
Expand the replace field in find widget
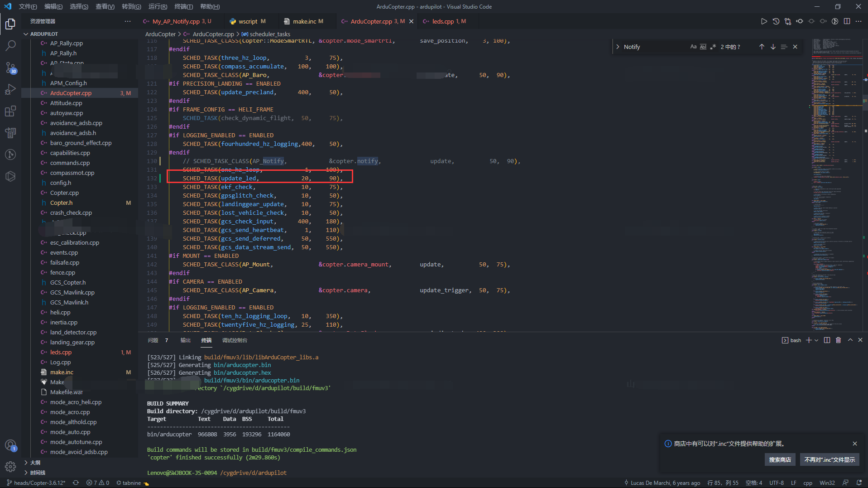618,47
